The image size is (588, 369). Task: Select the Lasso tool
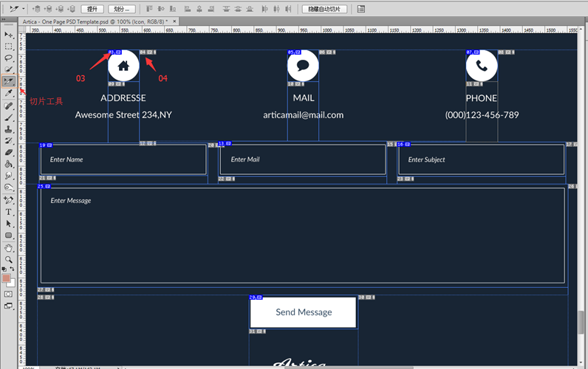pyautogui.click(x=9, y=58)
